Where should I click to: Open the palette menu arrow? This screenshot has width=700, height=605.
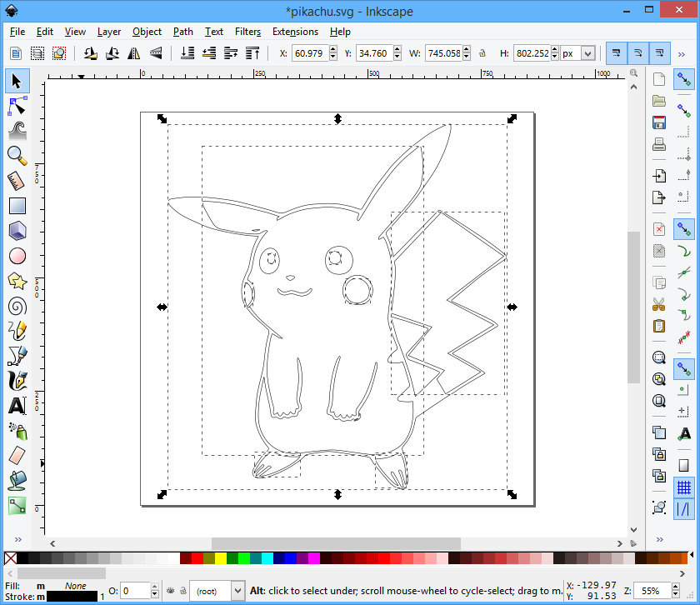692,556
